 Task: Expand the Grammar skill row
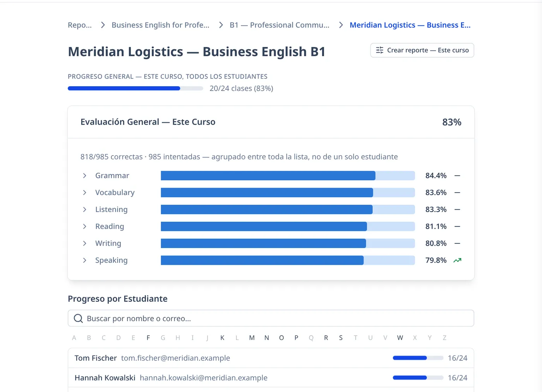tap(84, 176)
